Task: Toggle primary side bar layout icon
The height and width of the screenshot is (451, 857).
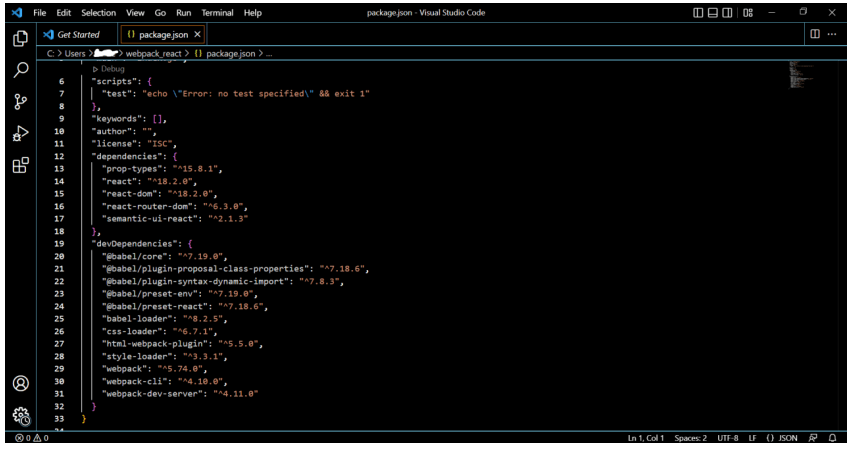Action: pyautogui.click(x=698, y=13)
